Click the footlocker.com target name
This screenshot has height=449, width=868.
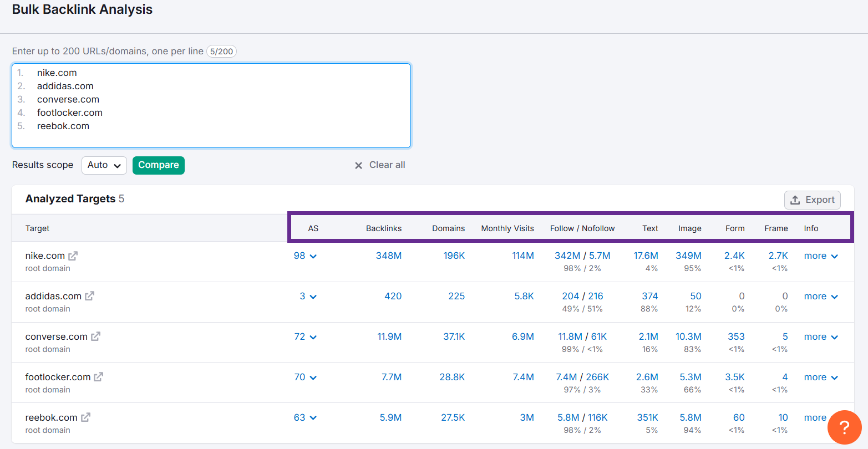58,377
